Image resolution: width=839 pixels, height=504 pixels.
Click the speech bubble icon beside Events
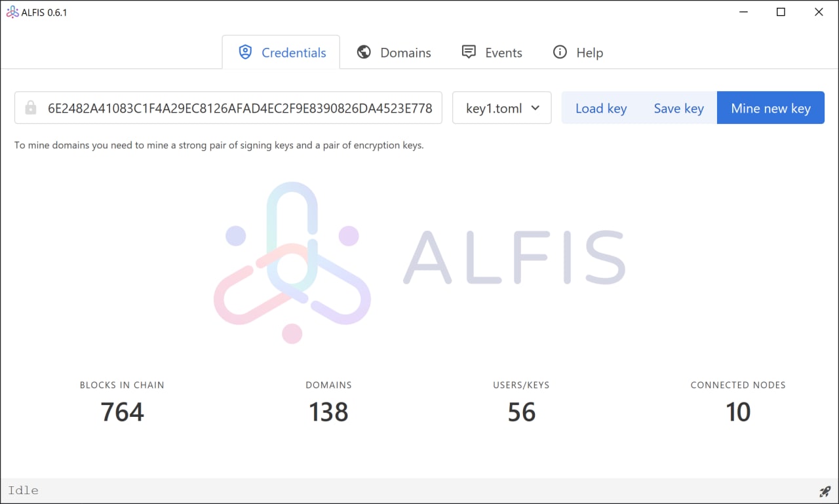coord(469,52)
